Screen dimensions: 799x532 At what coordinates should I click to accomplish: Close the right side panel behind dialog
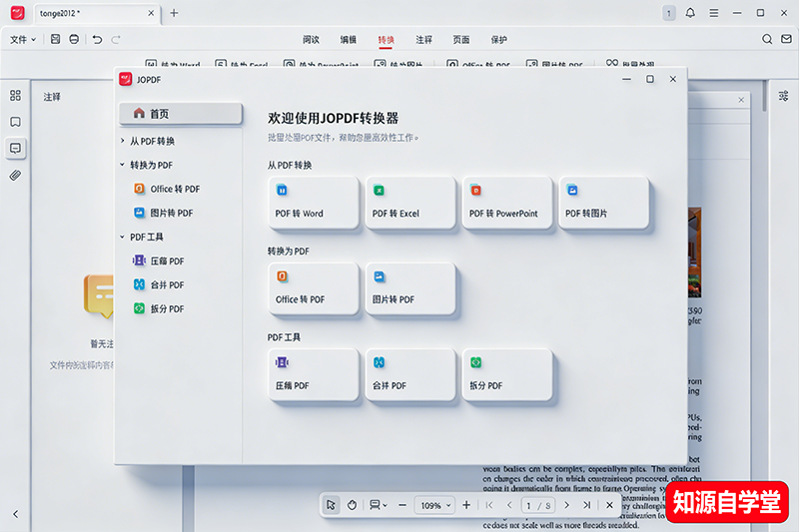(741, 100)
